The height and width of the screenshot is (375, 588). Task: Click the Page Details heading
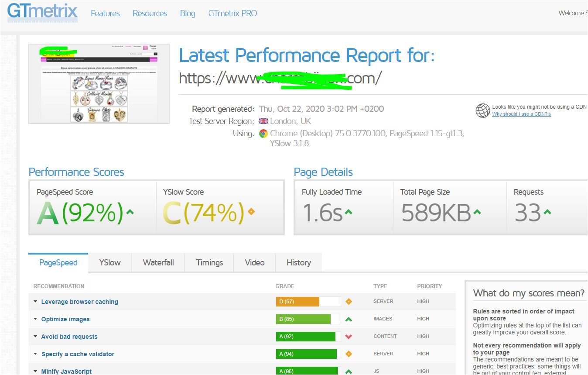pyautogui.click(x=323, y=172)
